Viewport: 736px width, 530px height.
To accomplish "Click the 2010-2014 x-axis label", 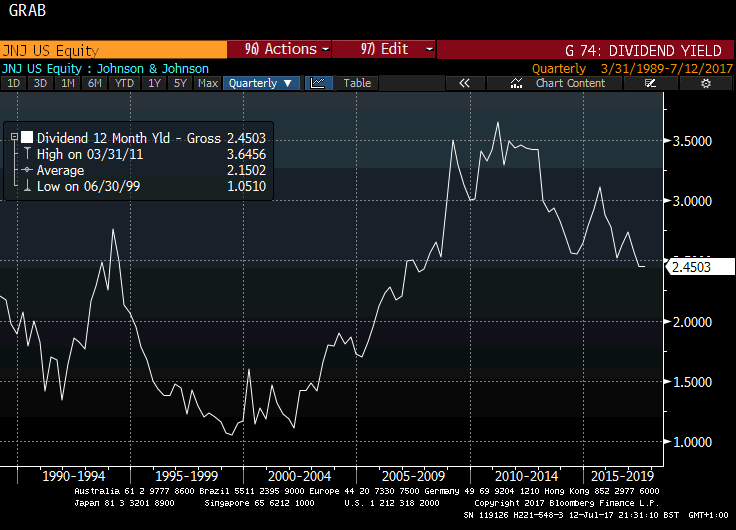I will pos(526,476).
